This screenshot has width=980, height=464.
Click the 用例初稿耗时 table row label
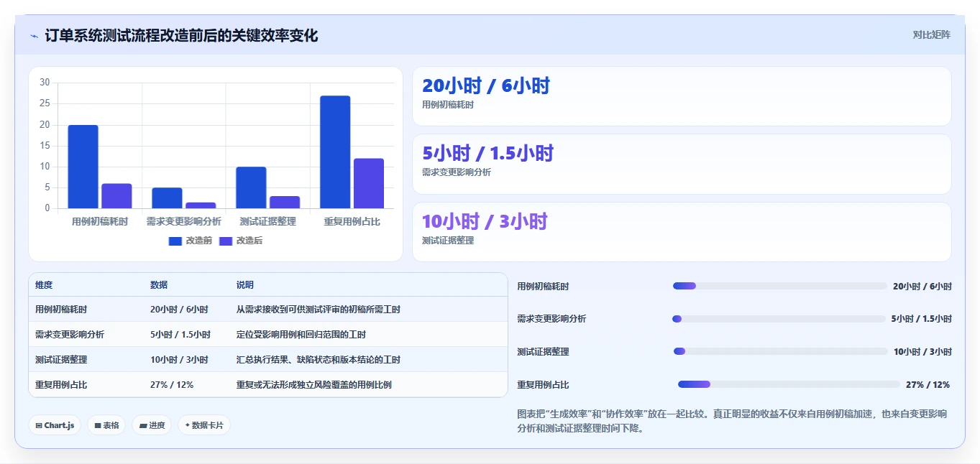[61, 310]
